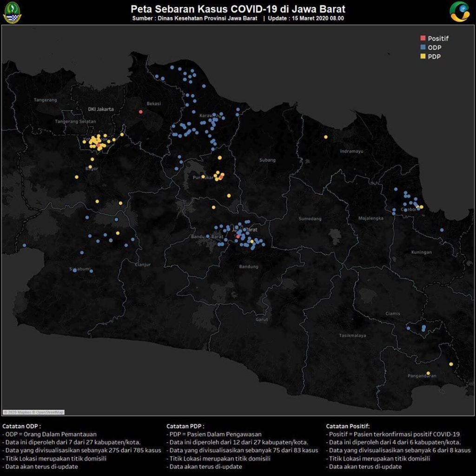The width and height of the screenshot is (476, 476).
Task: Click the Sumber Dinas Kesehatan subtitle text
Action: click(195, 18)
